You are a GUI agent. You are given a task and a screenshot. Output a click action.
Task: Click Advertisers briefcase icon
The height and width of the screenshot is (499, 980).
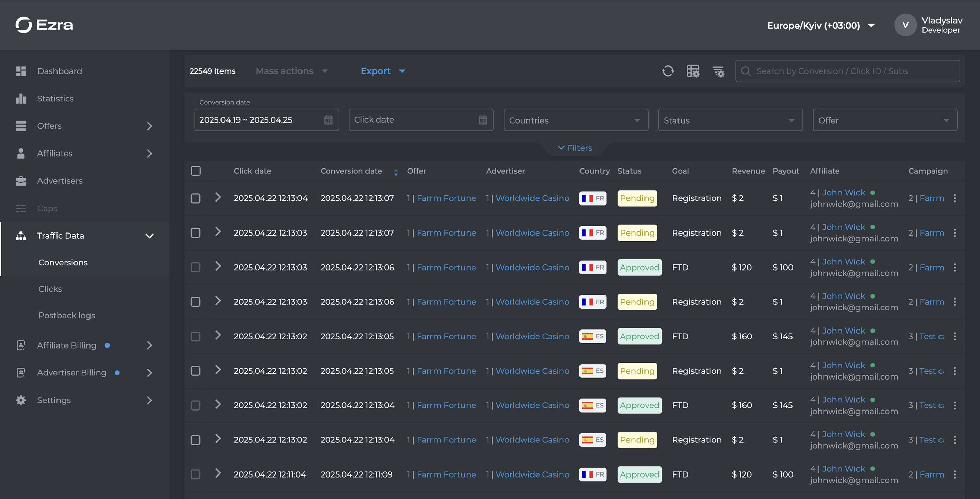[x=21, y=181]
